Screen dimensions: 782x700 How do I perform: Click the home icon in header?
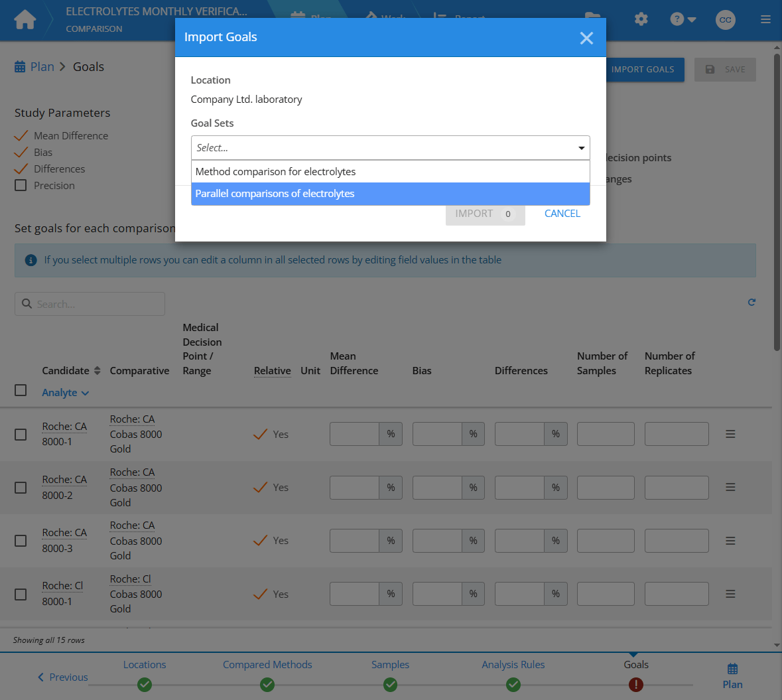point(25,20)
